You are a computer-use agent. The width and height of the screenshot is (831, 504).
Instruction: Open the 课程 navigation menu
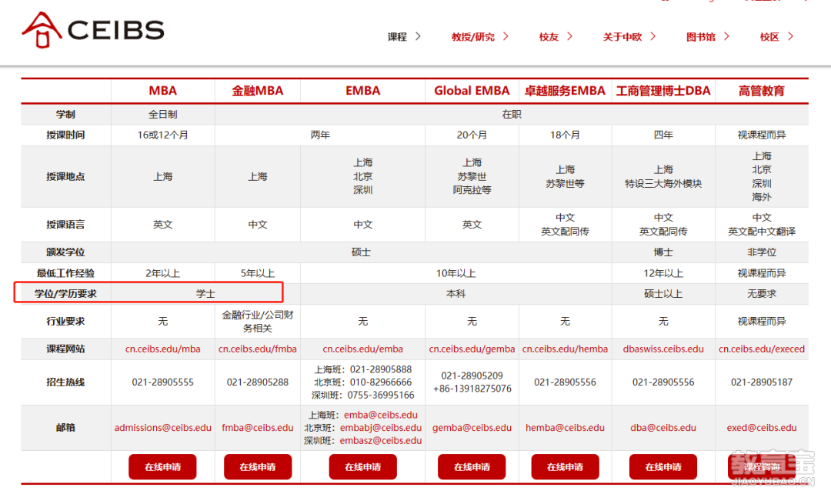tap(397, 37)
